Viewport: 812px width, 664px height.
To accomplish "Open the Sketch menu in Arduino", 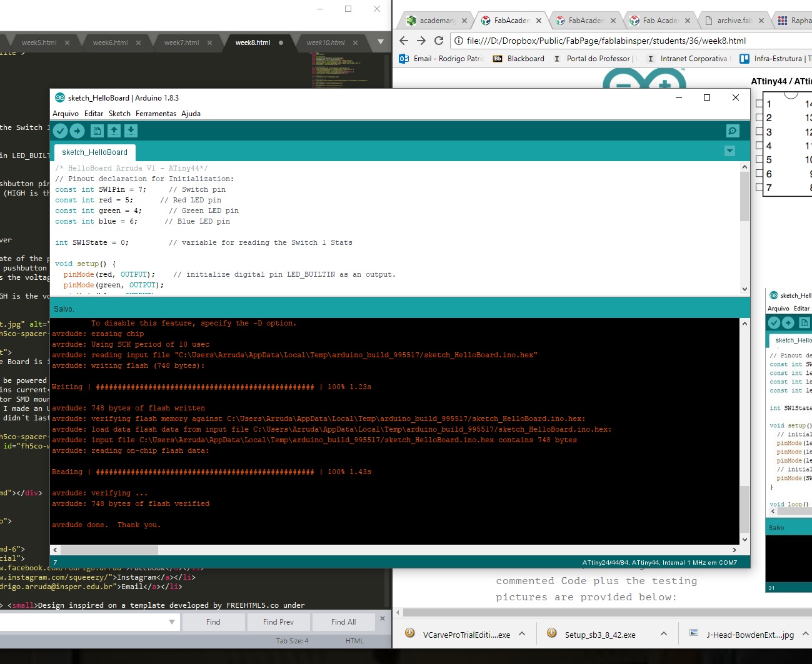I will pos(119,114).
